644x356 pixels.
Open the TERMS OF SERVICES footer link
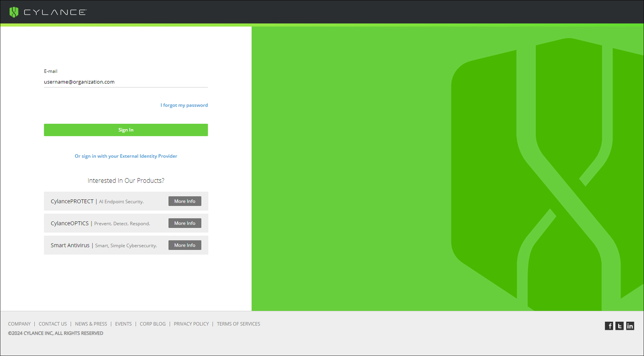239,324
